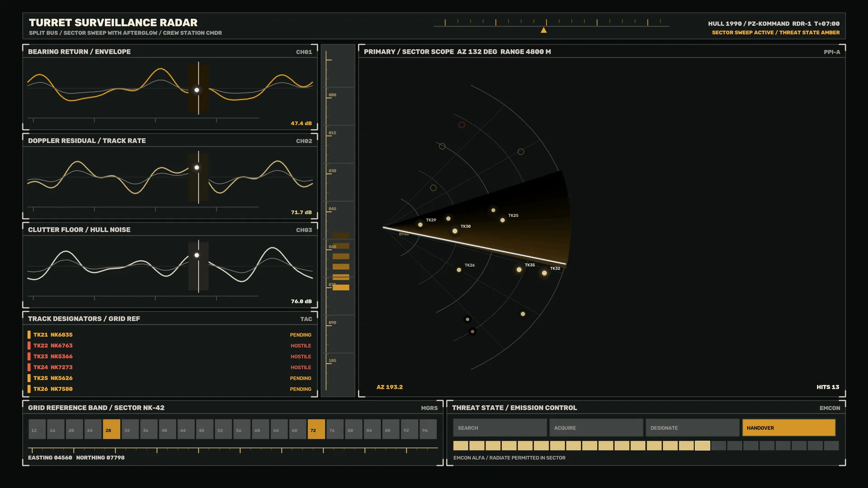Click radar contact TK30
This screenshot has height=488, width=868.
tap(455, 231)
